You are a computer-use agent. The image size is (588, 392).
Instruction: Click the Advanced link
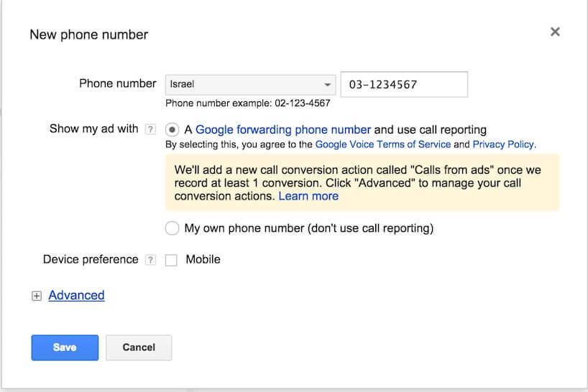tap(76, 295)
